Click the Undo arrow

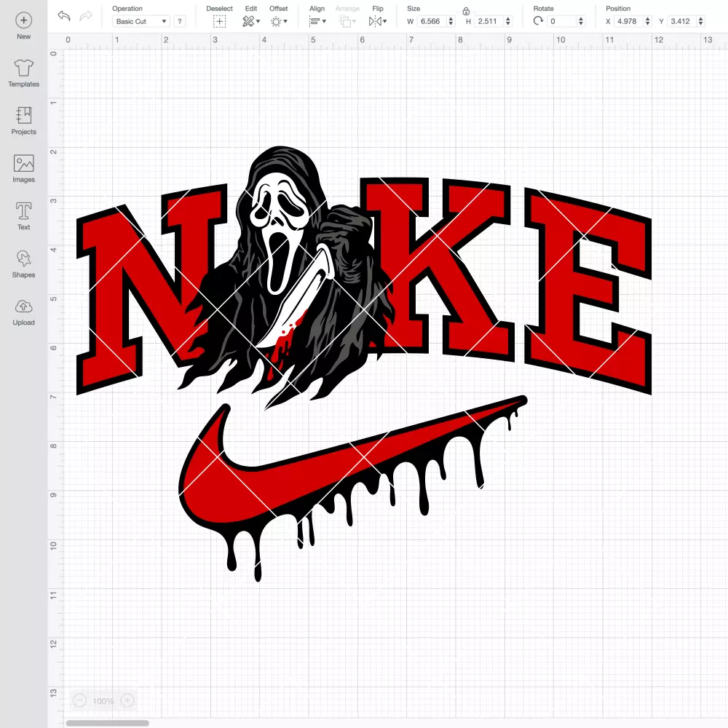coord(64,16)
